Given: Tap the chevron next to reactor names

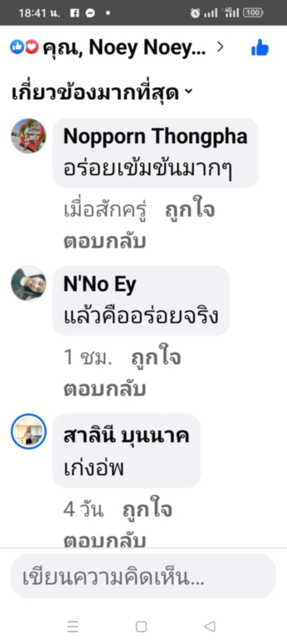Looking at the screenshot, I should click(x=220, y=48).
